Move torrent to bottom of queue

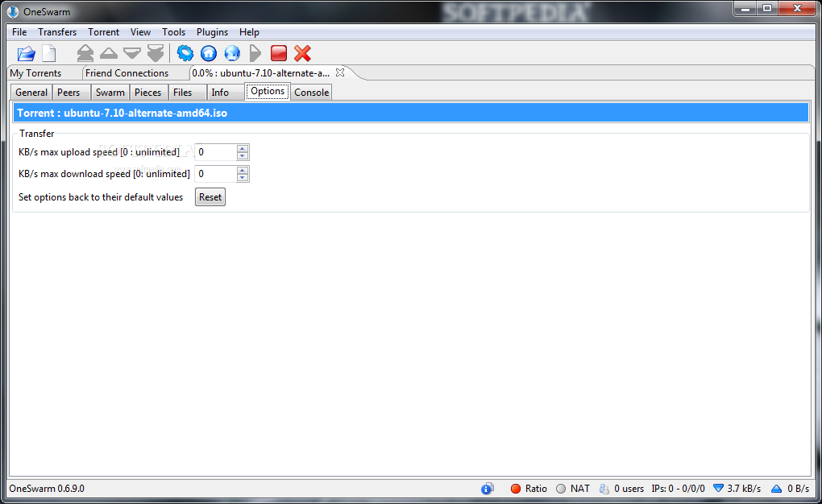coord(156,53)
